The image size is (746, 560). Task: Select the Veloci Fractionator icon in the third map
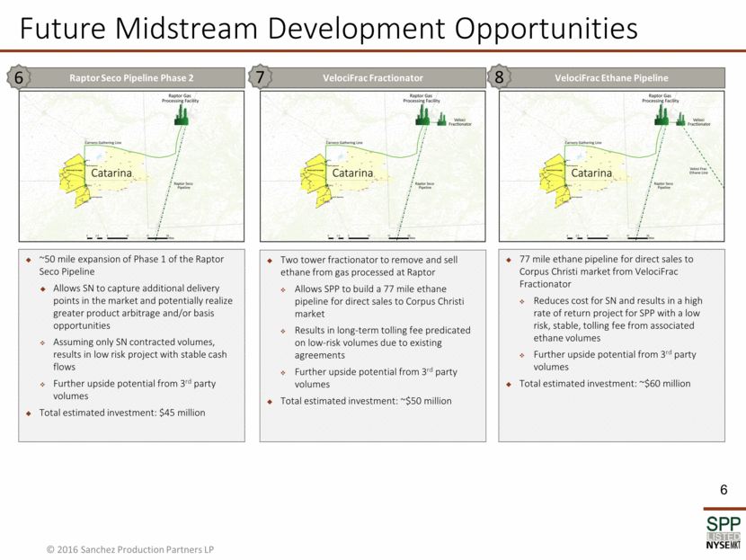(x=680, y=120)
